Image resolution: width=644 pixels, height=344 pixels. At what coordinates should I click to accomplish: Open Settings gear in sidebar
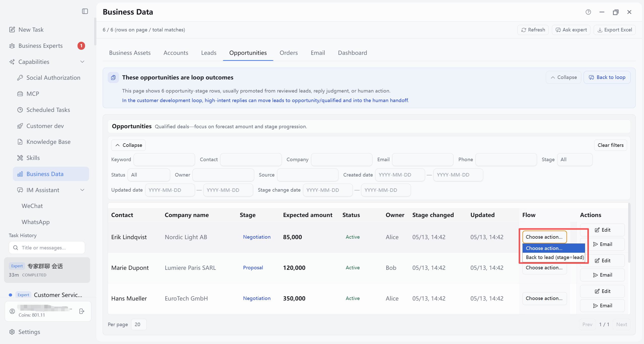(12, 332)
